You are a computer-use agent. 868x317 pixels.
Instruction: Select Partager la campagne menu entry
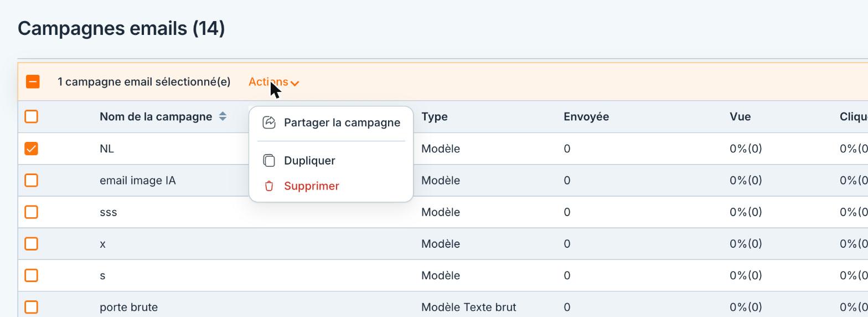point(331,122)
